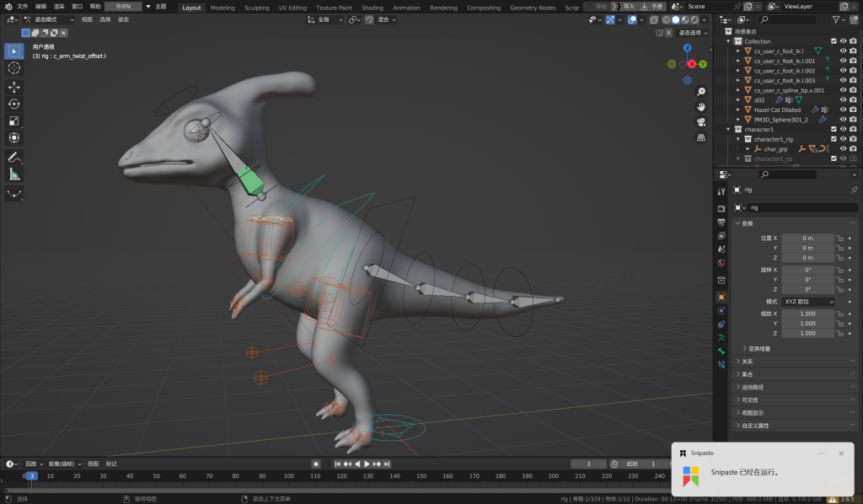
Task: Toggle camera view in viewport
Action: [x=700, y=122]
